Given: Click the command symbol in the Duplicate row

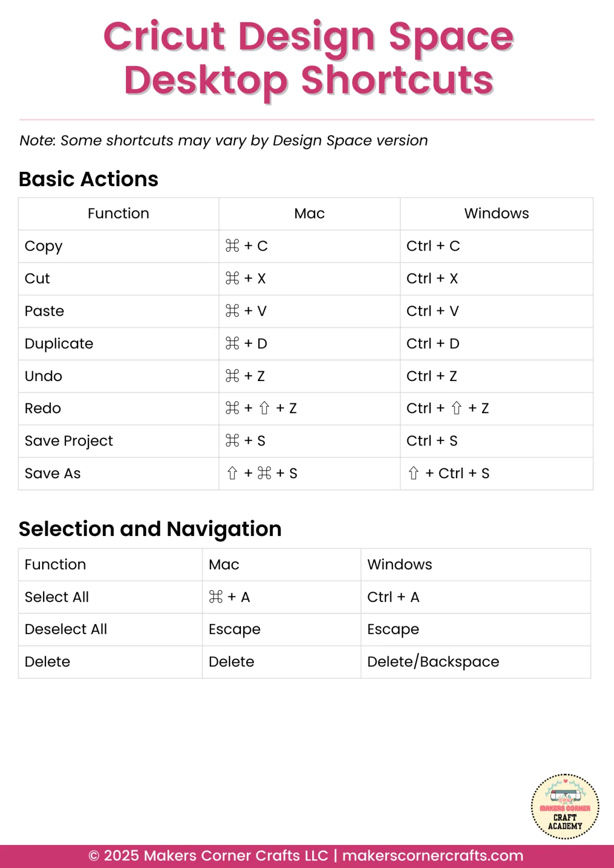Looking at the screenshot, I should [232, 344].
